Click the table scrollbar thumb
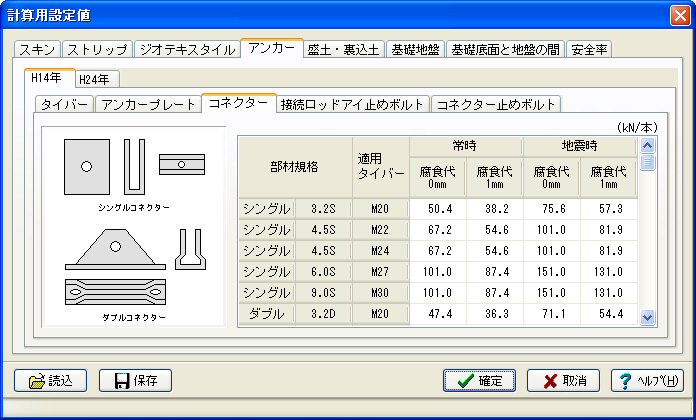This screenshot has width=696, height=420. 648,162
